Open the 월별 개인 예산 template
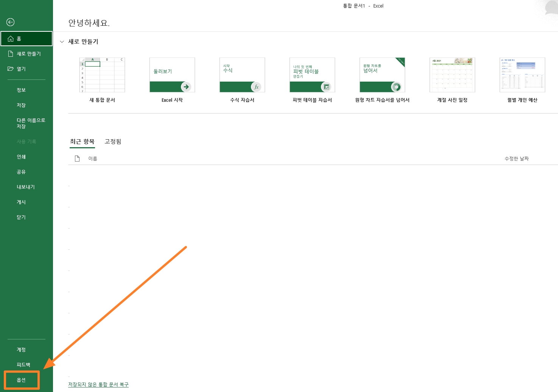The height and width of the screenshot is (392, 558). [x=522, y=75]
